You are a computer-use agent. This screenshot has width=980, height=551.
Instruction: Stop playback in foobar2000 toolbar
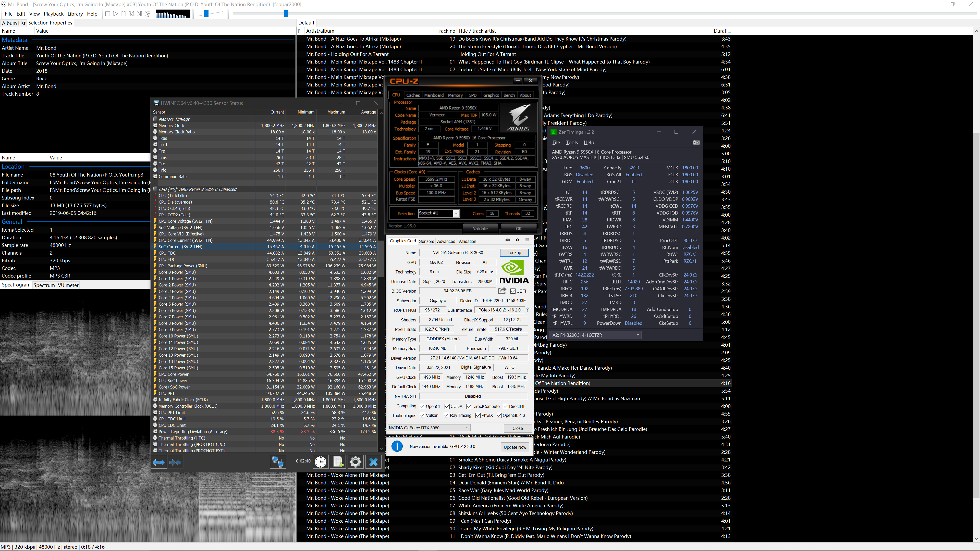[x=108, y=14]
